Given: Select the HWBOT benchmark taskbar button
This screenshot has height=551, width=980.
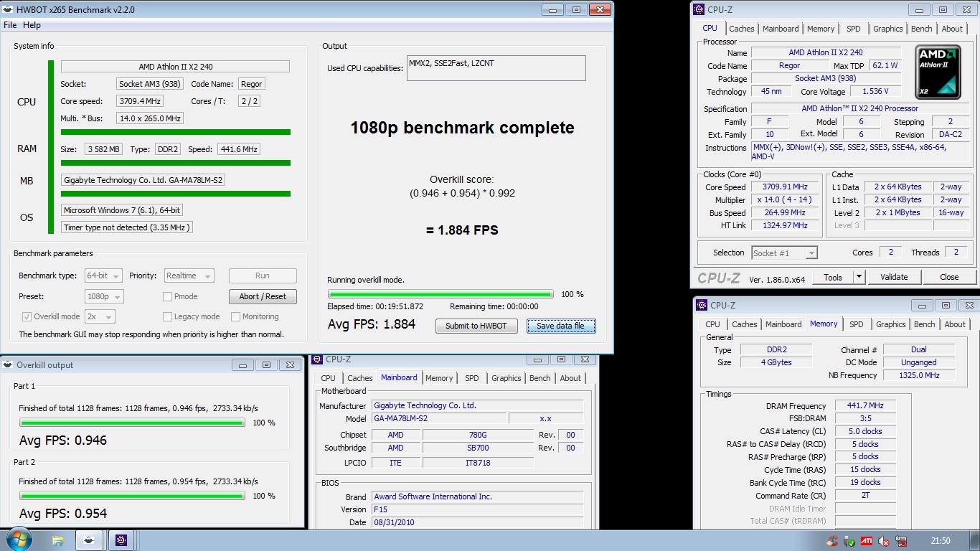Looking at the screenshot, I should click(x=89, y=540).
